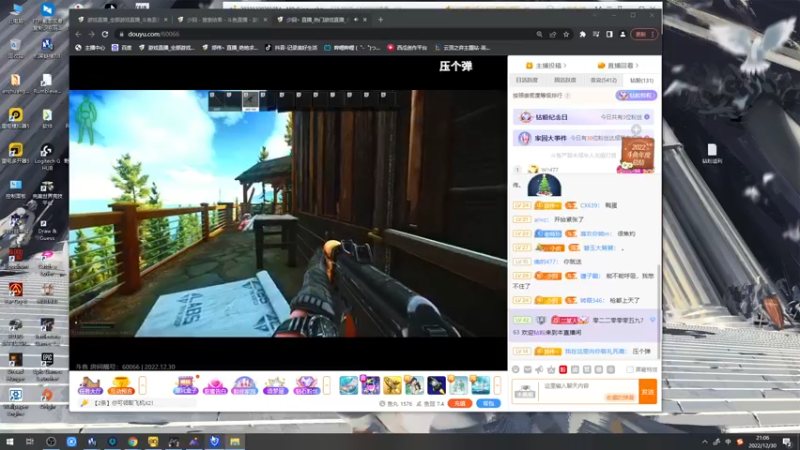The width and height of the screenshot is (800, 450).
Task: Open the 钻粉纪念日 banner
Action: [583, 117]
